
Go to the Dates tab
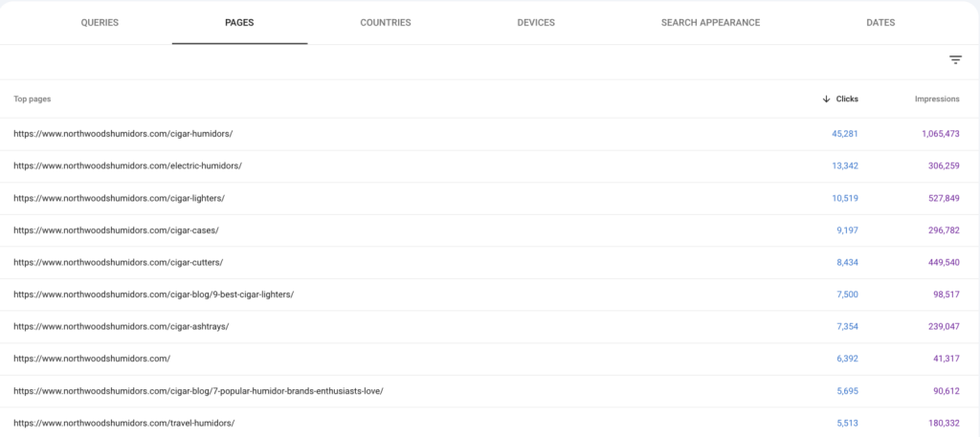click(880, 23)
